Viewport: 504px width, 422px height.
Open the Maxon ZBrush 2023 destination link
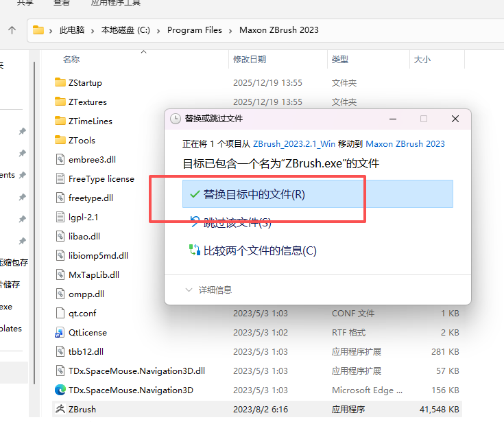click(405, 144)
